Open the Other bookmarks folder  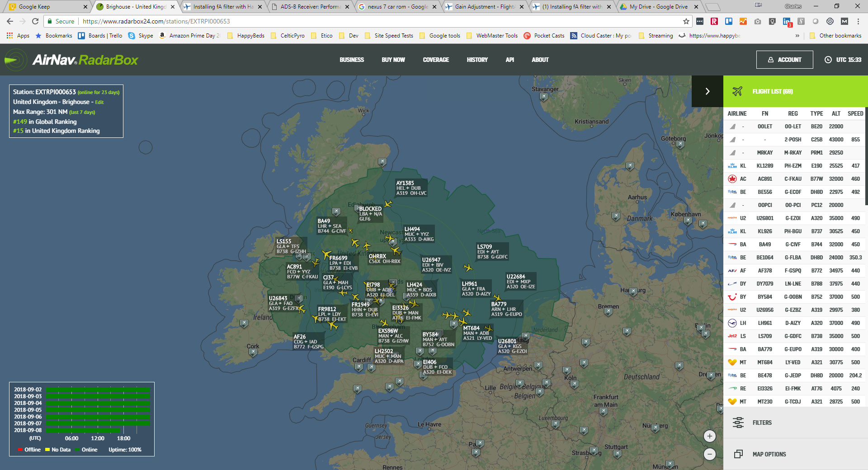click(x=835, y=36)
